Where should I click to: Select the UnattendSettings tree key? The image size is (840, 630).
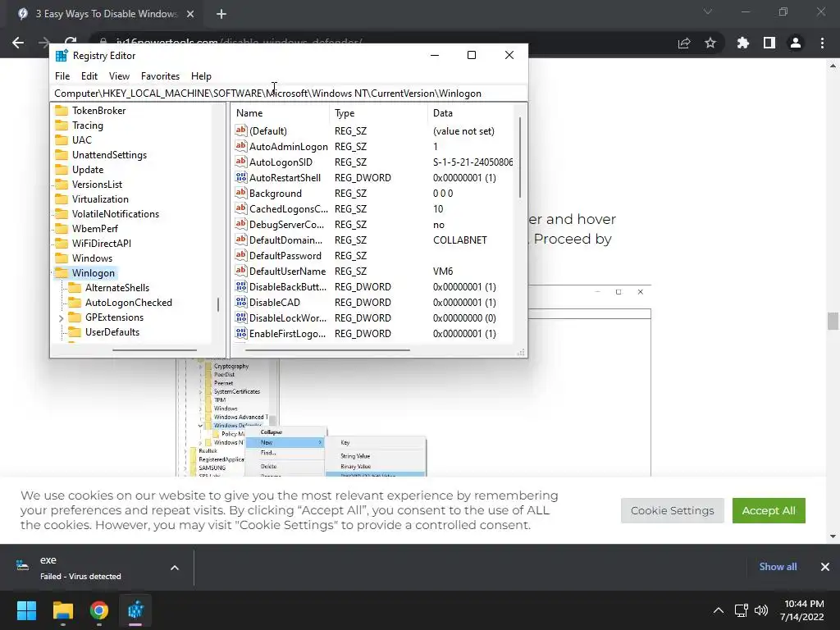click(x=109, y=155)
